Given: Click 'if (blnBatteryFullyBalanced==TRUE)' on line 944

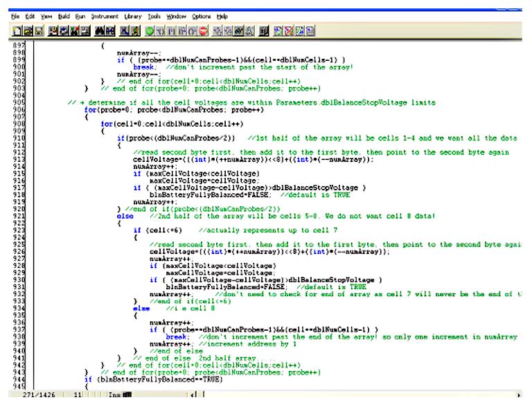Looking at the screenshot, I should 153,379.
